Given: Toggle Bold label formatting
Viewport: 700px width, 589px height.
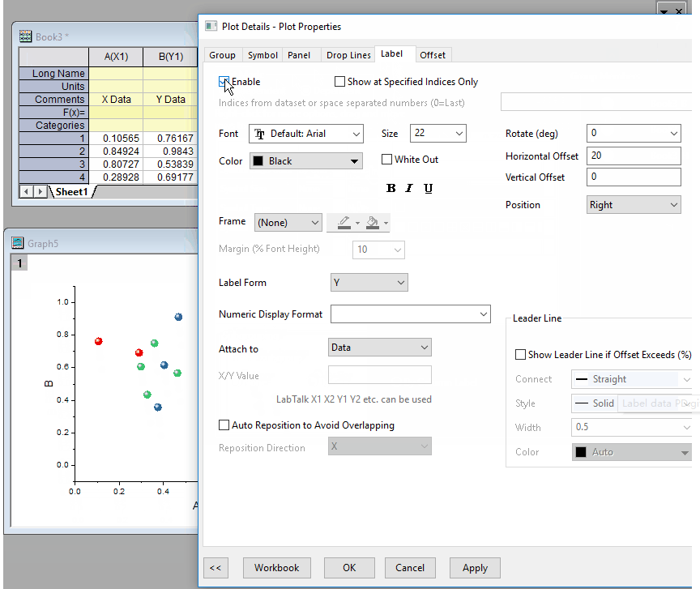Looking at the screenshot, I should pyautogui.click(x=391, y=188).
